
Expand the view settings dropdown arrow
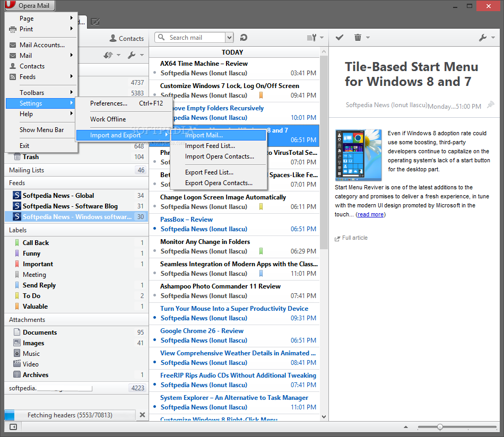click(321, 38)
